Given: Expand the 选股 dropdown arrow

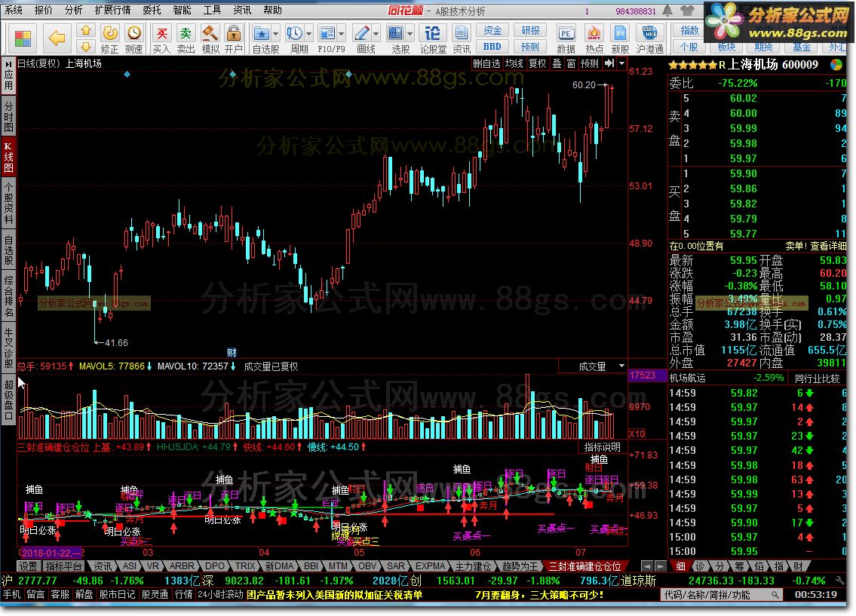Looking at the screenshot, I should point(410,34).
